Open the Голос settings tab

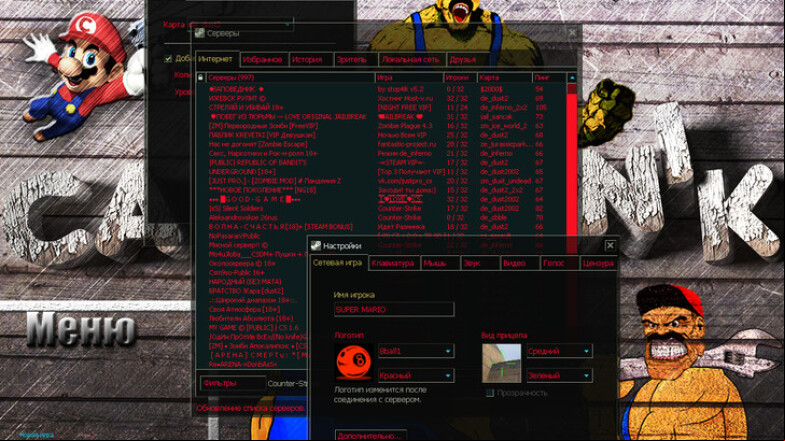[559, 263]
